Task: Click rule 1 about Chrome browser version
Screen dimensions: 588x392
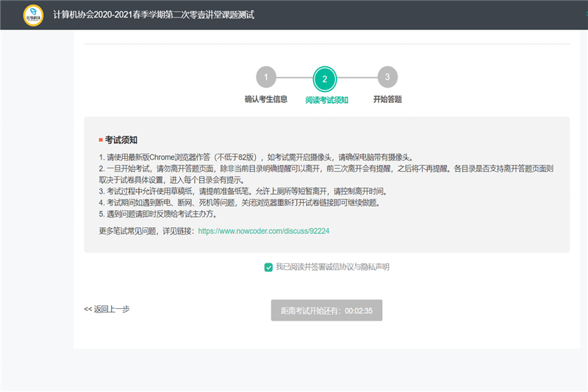Action: (x=256, y=157)
